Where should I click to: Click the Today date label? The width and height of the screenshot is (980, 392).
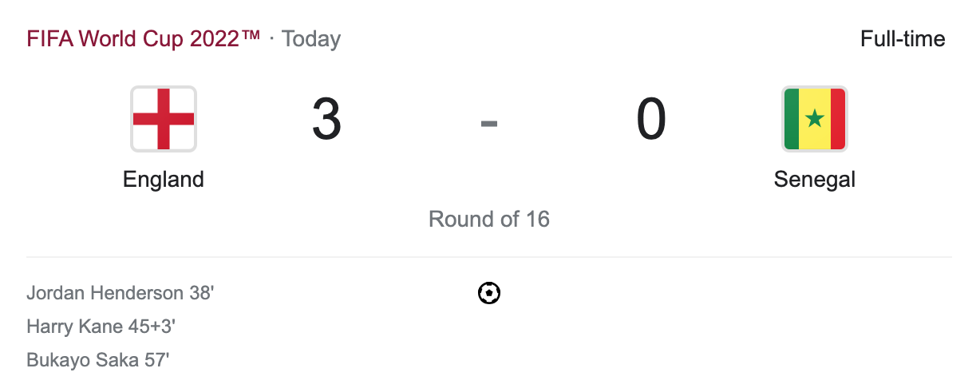311,39
